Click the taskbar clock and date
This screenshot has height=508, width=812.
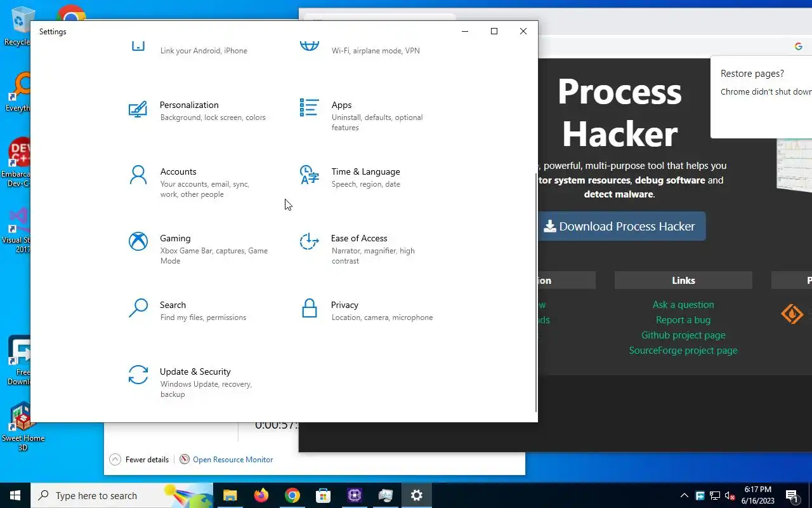[758, 495]
